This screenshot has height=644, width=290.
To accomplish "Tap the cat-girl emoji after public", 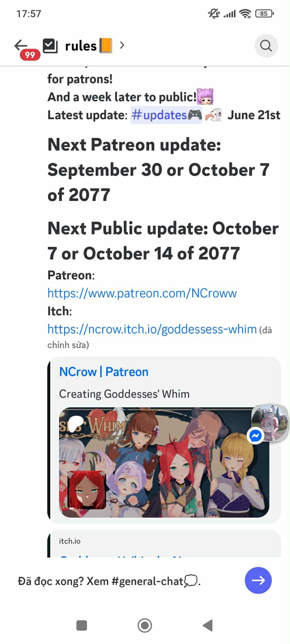I will (x=205, y=97).
